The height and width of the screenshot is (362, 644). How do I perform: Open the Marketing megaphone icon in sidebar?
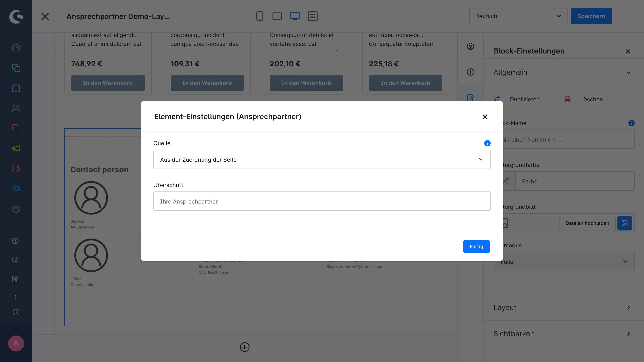16,148
